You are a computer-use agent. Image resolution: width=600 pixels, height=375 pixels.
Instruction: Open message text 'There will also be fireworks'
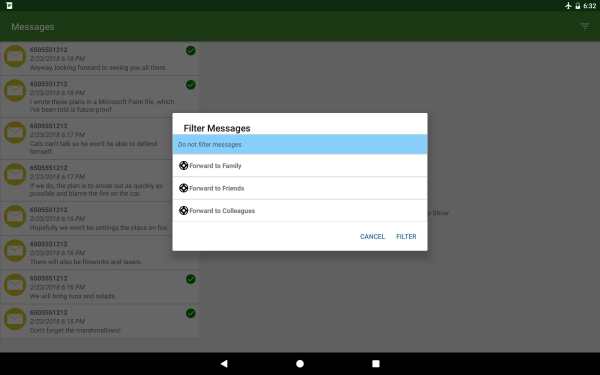[85, 262]
